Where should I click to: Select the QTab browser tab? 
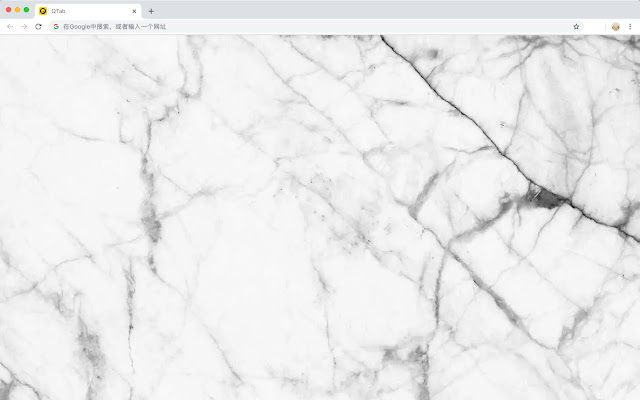coord(88,11)
